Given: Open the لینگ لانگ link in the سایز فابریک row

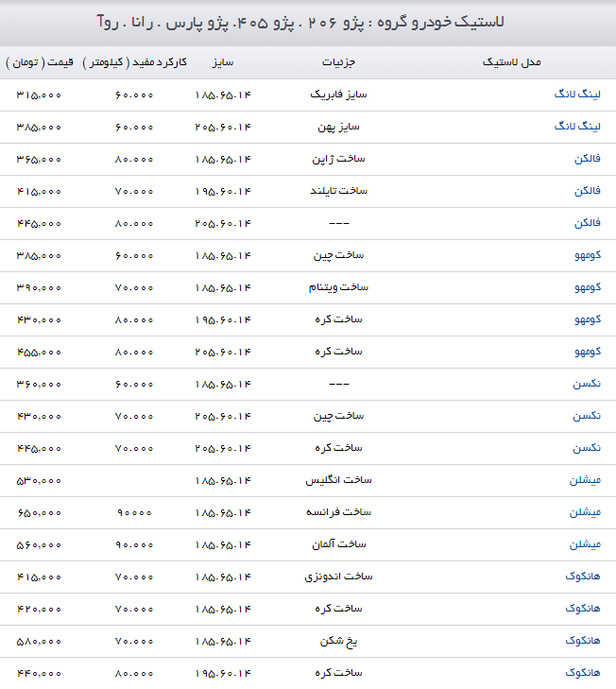Looking at the screenshot, I should point(577,95).
